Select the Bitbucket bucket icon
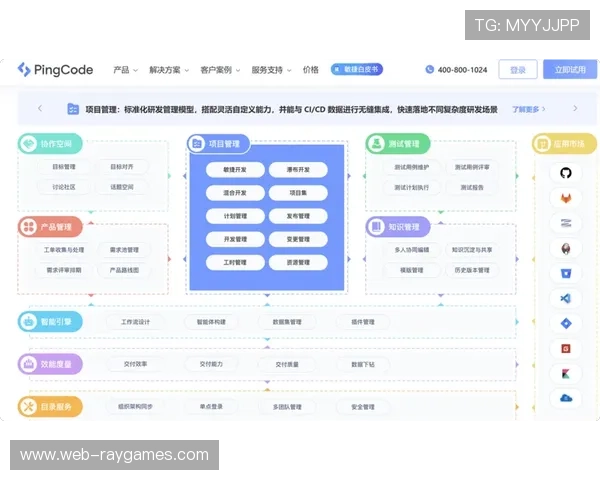 tap(566, 273)
